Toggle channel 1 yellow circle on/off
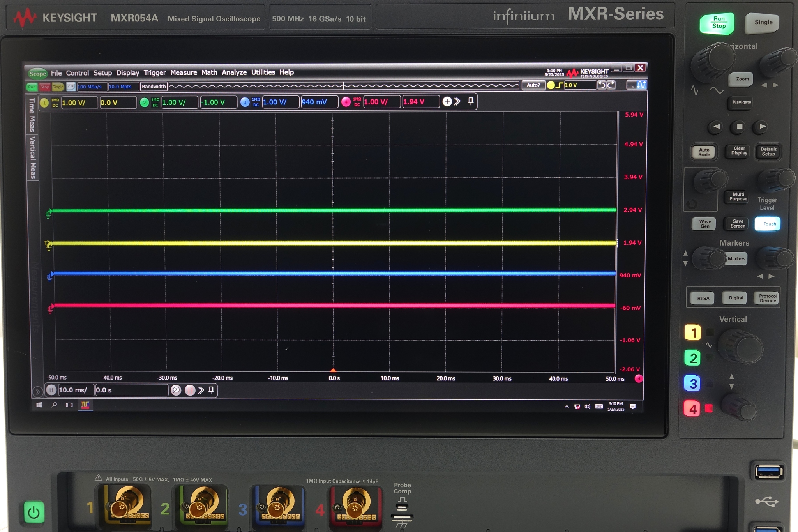This screenshot has width=798, height=532. [44, 103]
